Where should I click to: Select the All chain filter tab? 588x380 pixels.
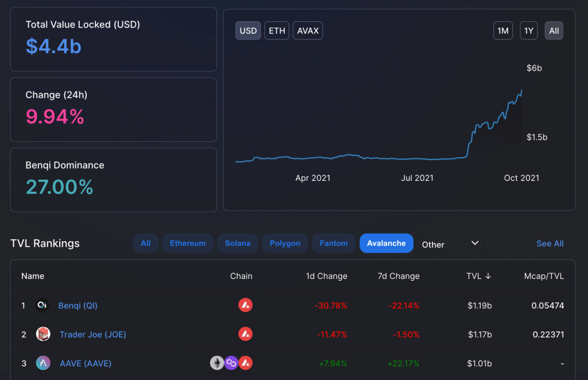click(x=145, y=243)
